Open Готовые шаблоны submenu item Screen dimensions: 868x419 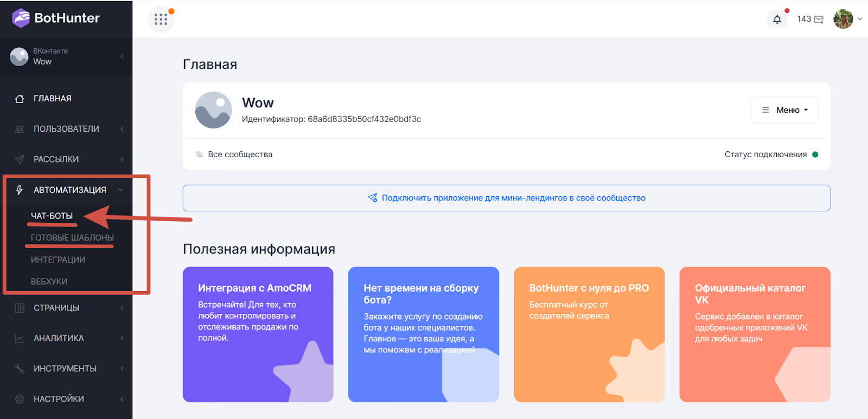pyautogui.click(x=72, y=237)
